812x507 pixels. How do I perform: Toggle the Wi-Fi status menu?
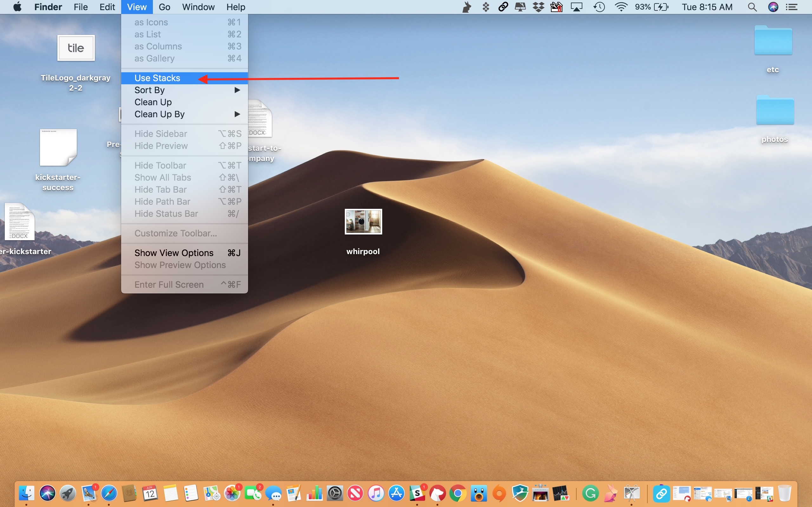coord(621,7)
